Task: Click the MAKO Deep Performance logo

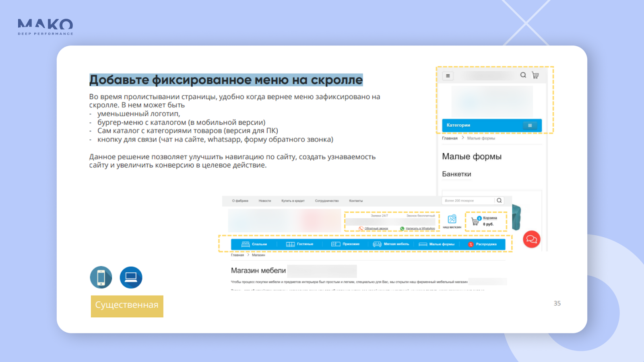Action: coord(45,27)
